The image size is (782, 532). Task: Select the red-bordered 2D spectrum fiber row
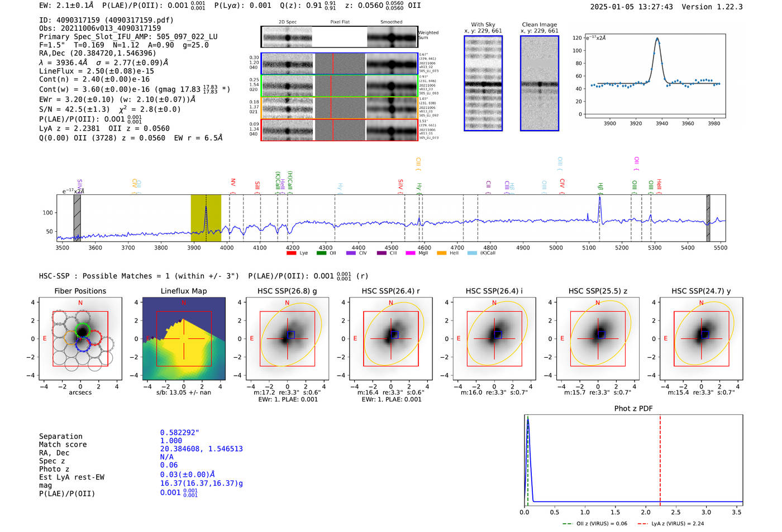point(339,130)
